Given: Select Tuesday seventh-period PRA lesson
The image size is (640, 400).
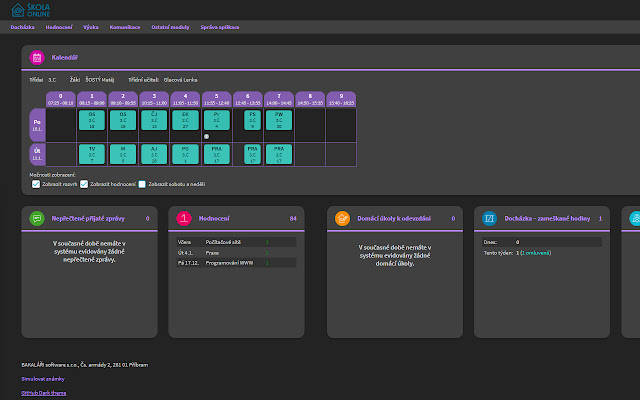Looking at the screenshot, I should [279, 154].
